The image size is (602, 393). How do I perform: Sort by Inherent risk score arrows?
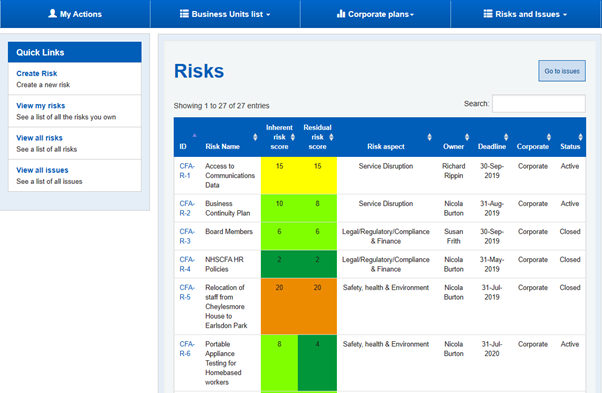click(293, 137)
